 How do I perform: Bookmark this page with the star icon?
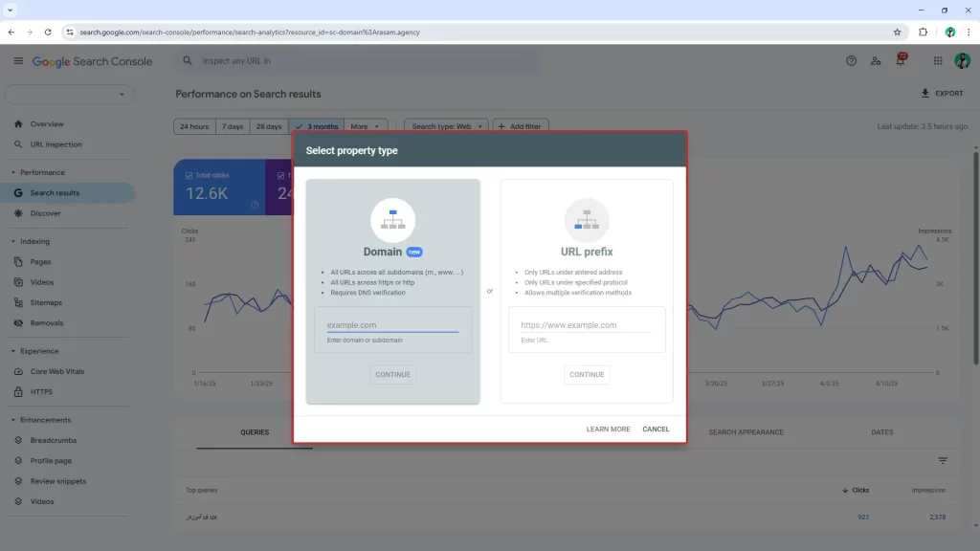tap(897, 32)
